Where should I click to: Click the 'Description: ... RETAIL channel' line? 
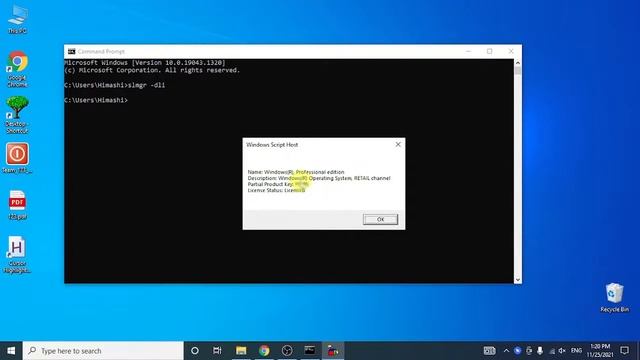point(319,178)
